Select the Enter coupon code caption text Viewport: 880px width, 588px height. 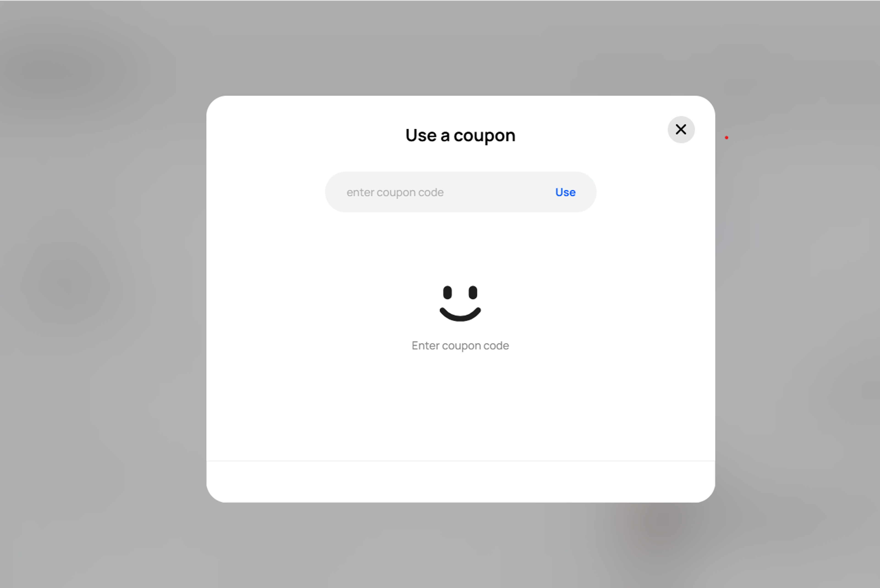460,345
